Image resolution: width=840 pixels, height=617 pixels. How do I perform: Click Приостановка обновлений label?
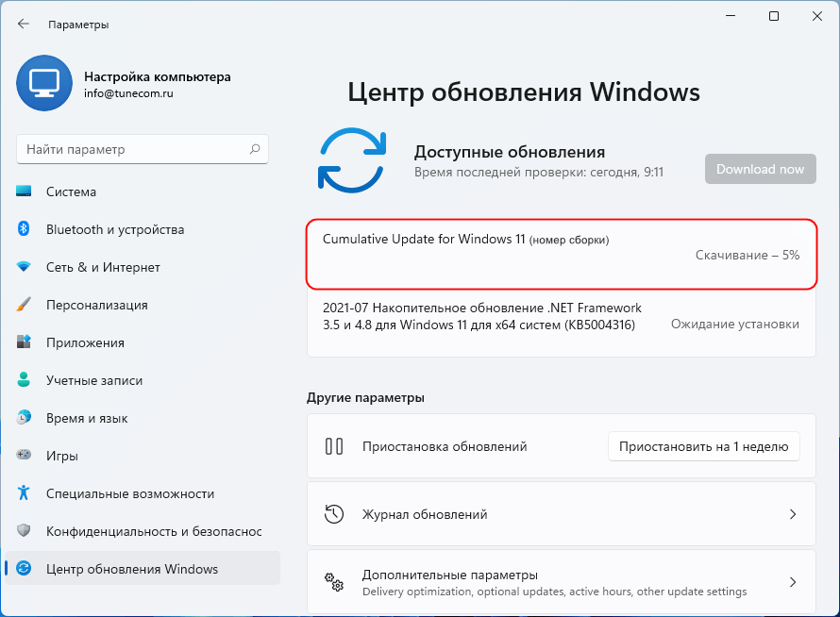(445, 446)
